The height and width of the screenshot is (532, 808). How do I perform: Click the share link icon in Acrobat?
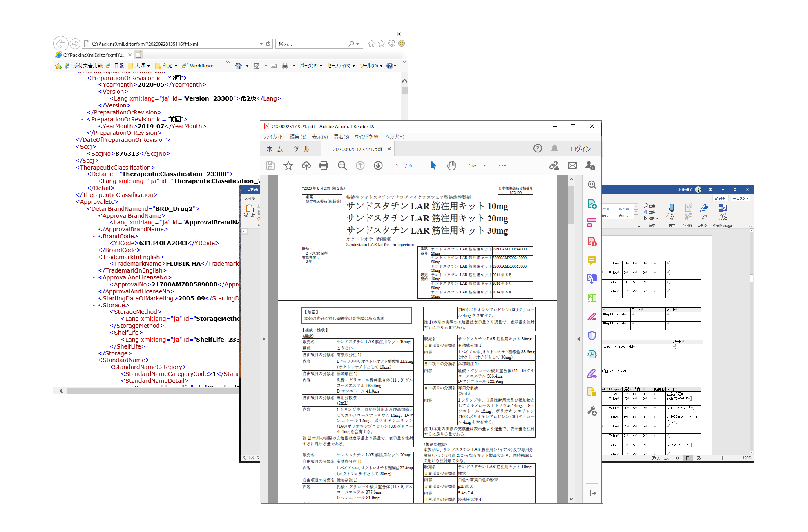point(554,165)
